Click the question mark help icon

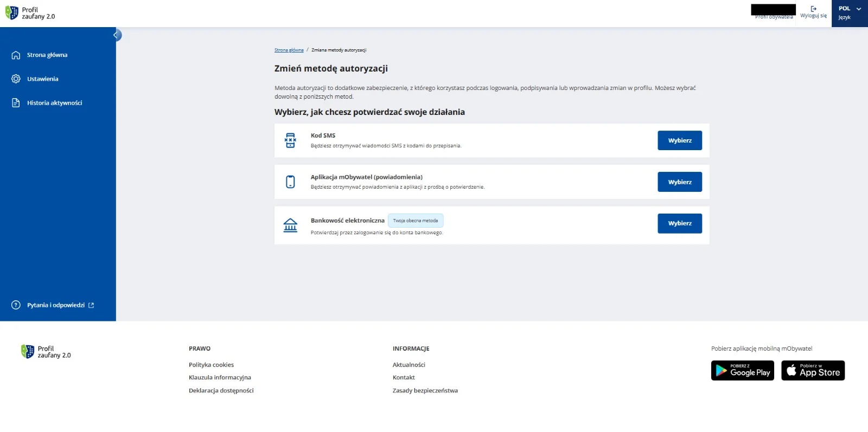pyautogui.click(x=16, y=305)
